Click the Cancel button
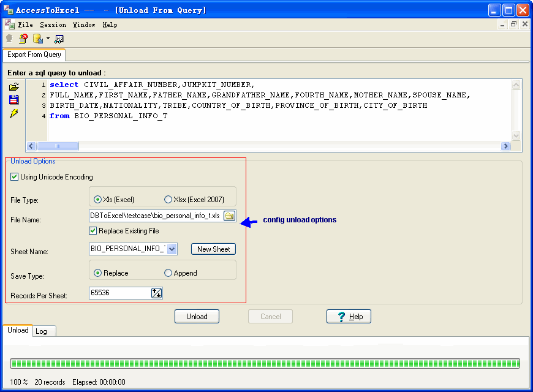 (x=271, y=317)
